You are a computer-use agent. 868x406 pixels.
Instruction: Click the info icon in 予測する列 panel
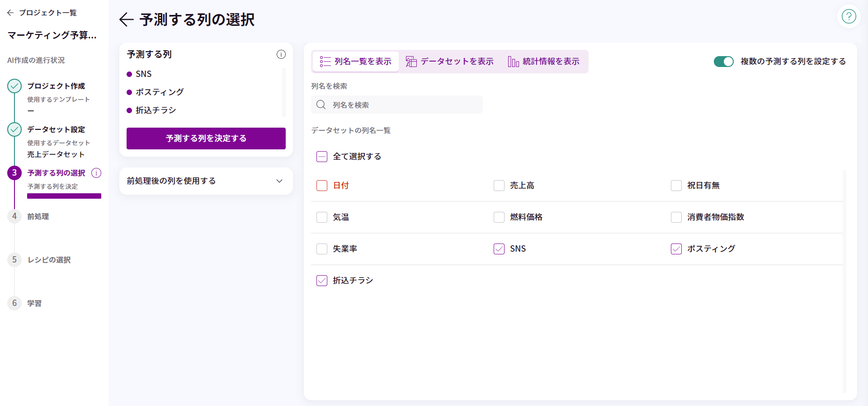pyautogui.click(x=281, y=54)
